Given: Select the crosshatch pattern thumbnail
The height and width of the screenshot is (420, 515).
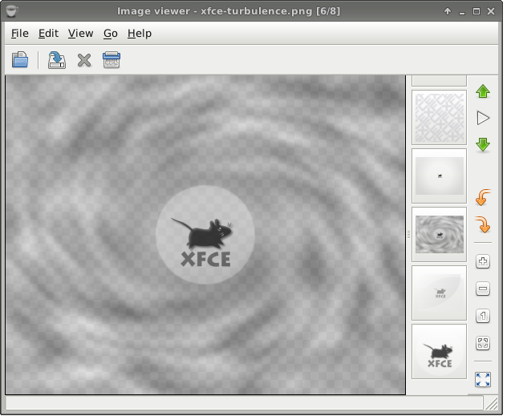Looking at the screenshot, I should click(x=439, y=118).
